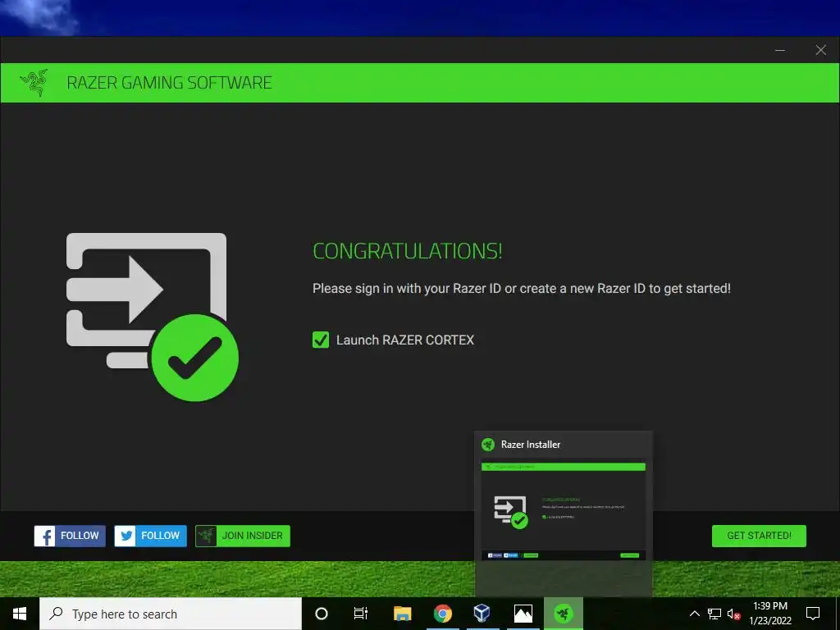
Task: Click the Razer icon in preview title
Action: 487,444
